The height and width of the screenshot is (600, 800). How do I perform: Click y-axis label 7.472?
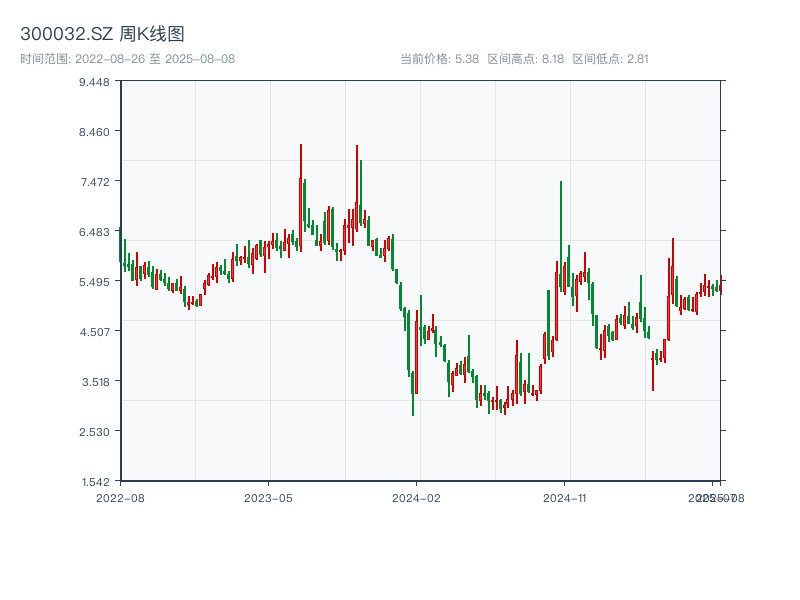95,182
